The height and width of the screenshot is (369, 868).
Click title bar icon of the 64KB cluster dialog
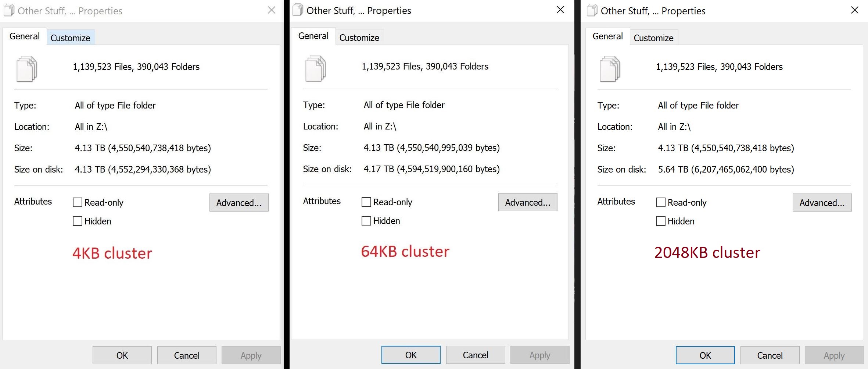298,10
